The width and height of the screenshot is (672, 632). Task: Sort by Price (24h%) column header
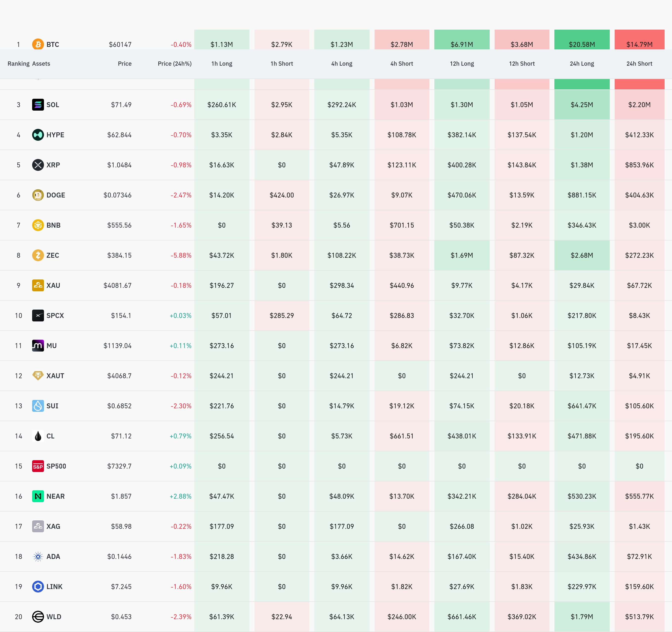point(174,63)
